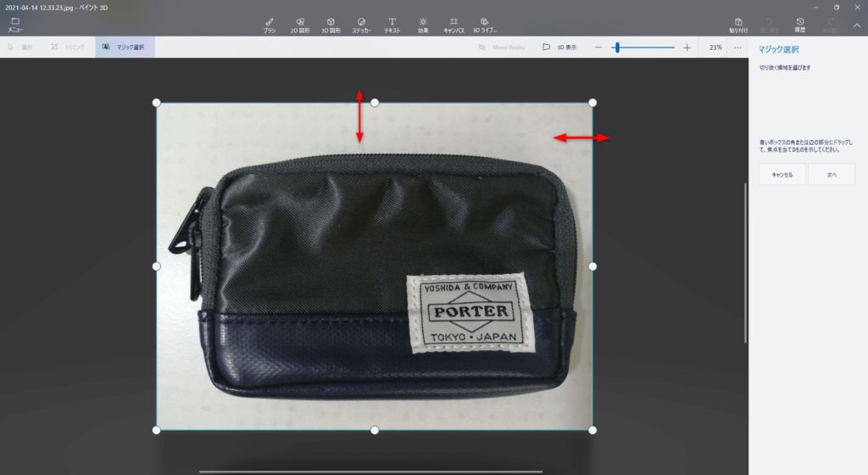Zoom out with the minus icon
Viewport: 868px width, 475px height.
(598, 47)
